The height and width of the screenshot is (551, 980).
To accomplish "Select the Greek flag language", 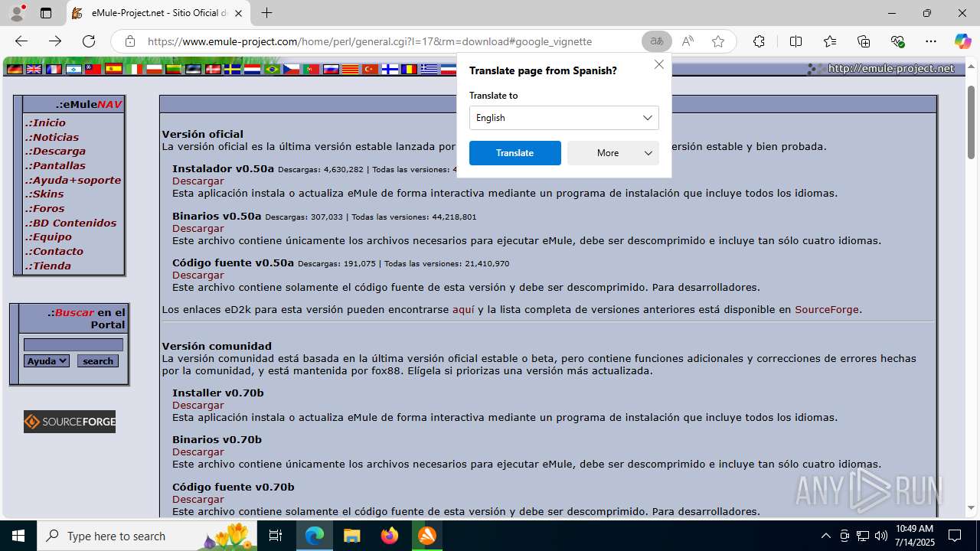I will tap(429, 69).
